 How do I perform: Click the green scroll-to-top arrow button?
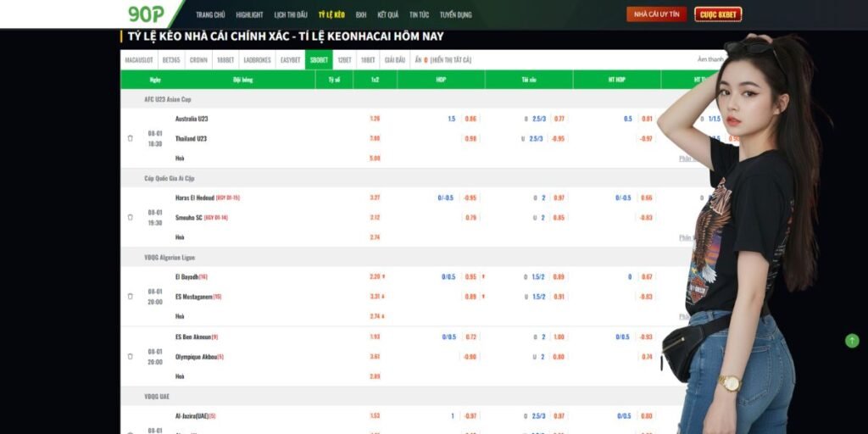[852, 340]
